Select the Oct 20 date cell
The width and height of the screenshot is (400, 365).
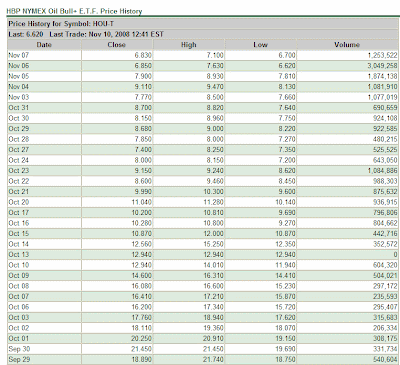(44, 202)
